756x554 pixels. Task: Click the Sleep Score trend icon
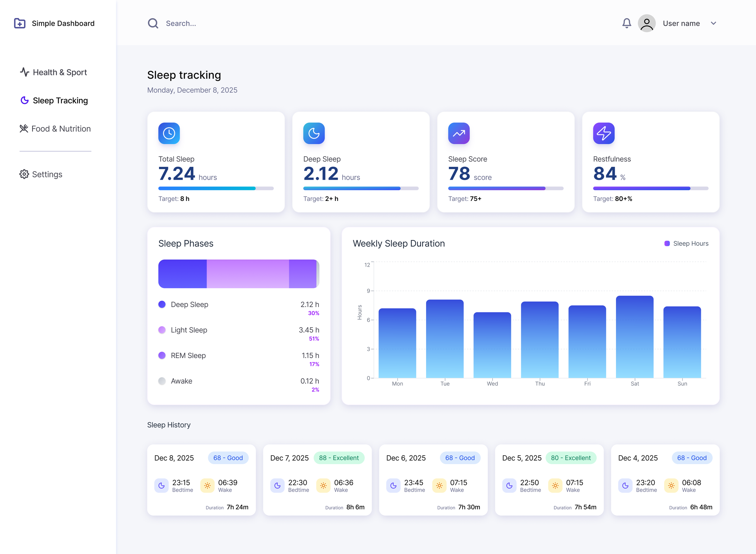(459, 133)
